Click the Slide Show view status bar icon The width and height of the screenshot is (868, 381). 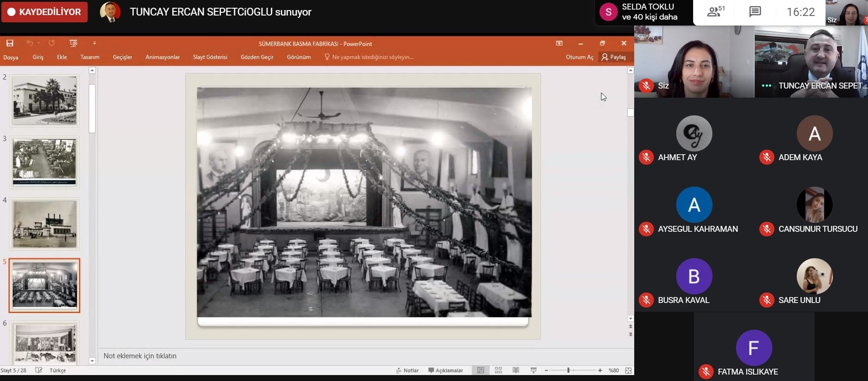pos(533,371)
